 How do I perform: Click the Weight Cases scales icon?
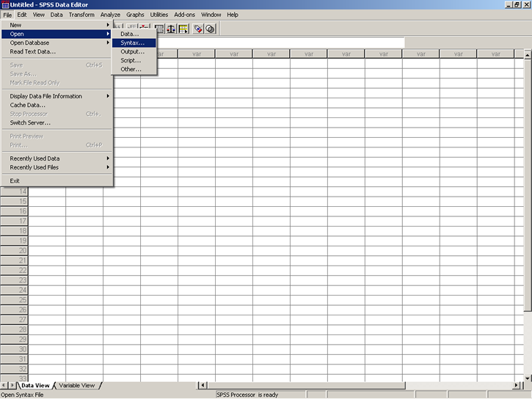[171, 29]
